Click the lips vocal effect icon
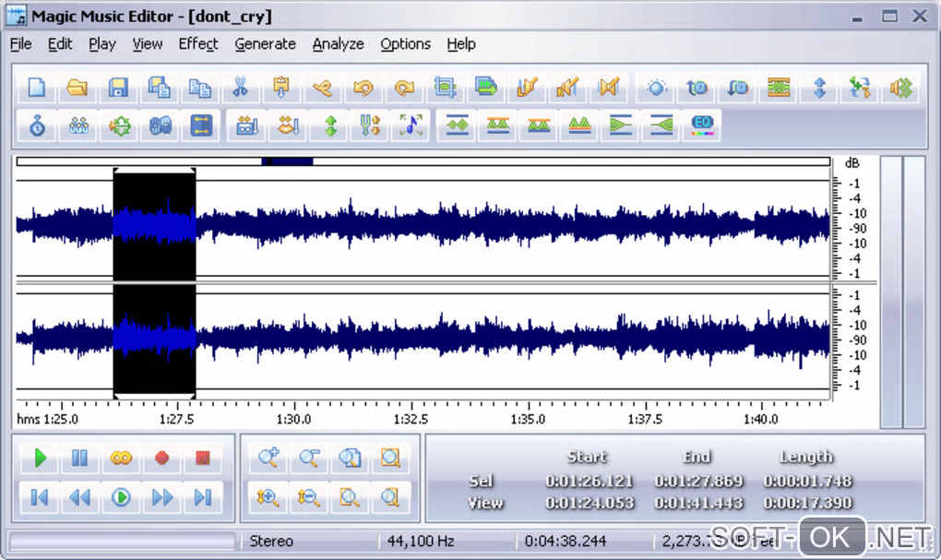Screen dimensions: 941x560 point(289,125)
